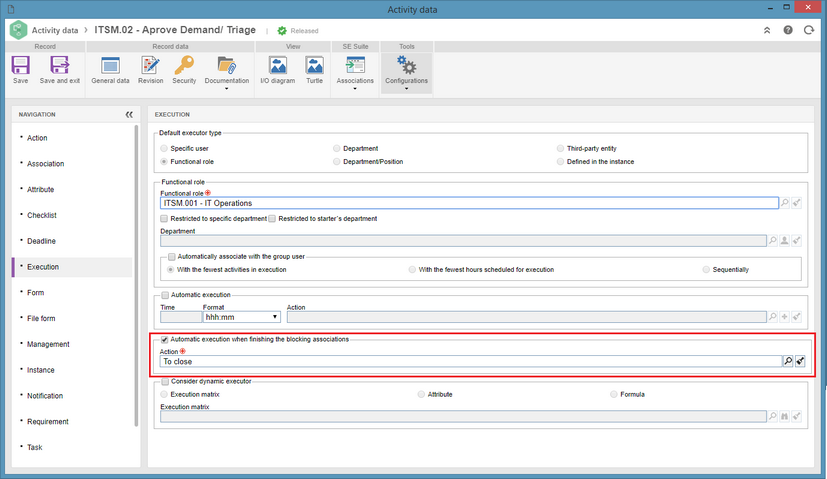Go to Deadline in navigation

point(41,241)
